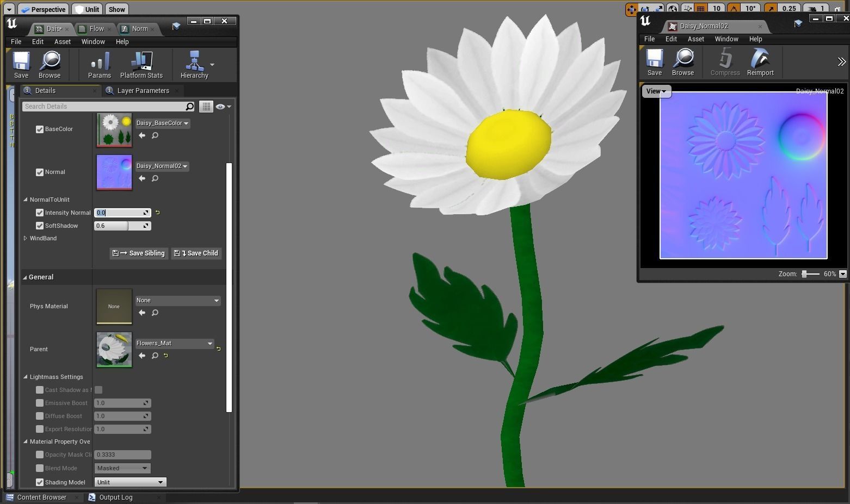The image size is (850, 504).
Task: Click the search magnifier in Search Details
Action: [189, 107]
